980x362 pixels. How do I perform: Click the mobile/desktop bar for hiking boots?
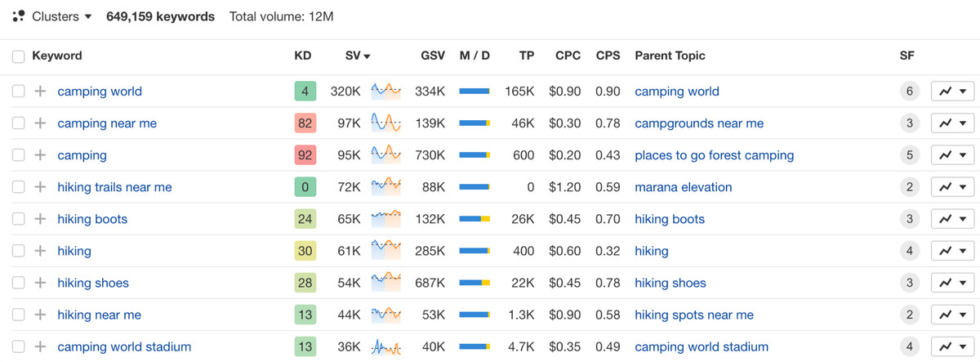pyautogui.click(x=474, y=219)
